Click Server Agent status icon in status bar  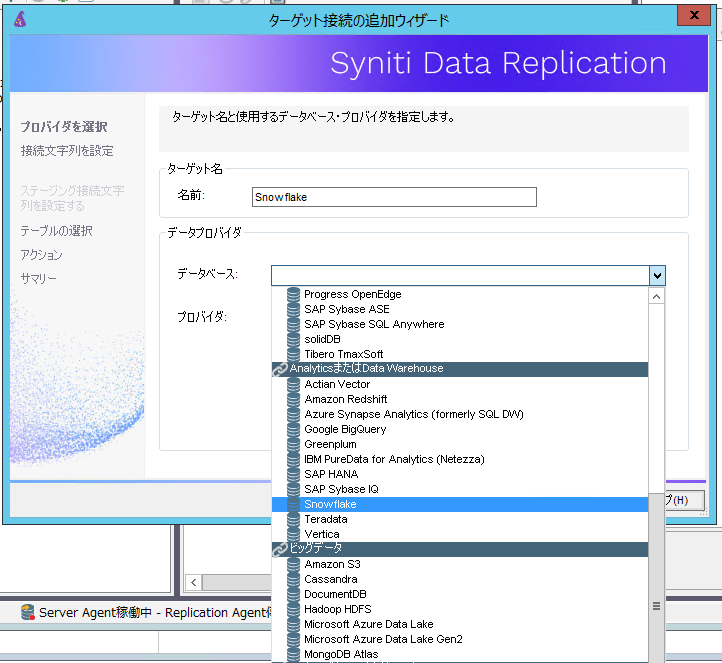point(28,612)
